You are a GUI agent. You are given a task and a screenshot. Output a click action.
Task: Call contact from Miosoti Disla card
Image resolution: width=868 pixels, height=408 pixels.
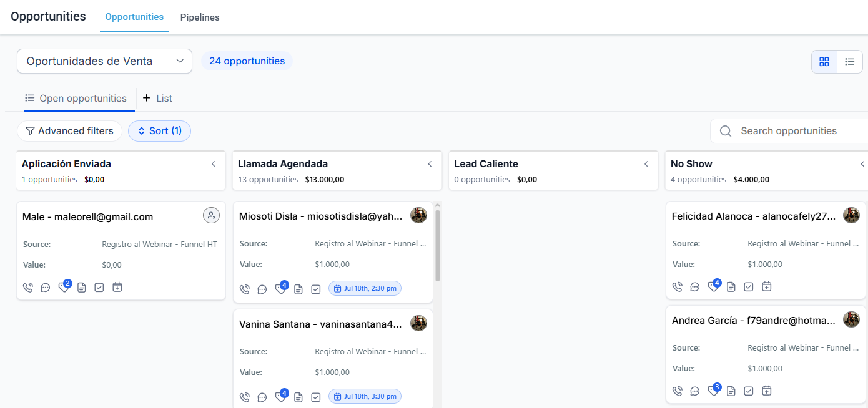click(x=245, y=289)
